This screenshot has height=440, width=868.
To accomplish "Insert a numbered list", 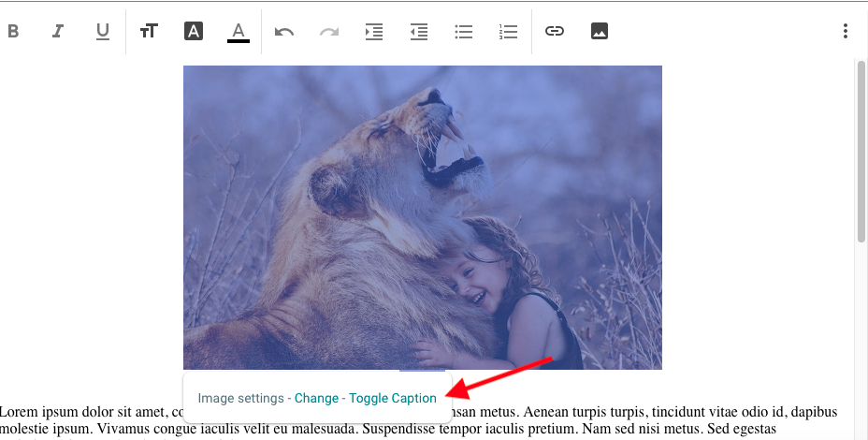I will click(x=509, y=31).
